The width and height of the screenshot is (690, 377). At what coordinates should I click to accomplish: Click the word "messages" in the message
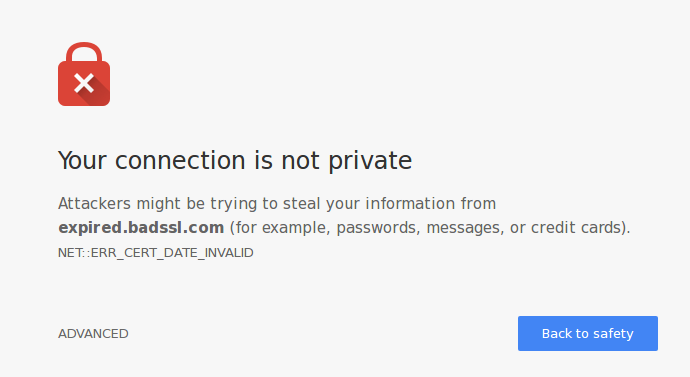[x=465, y=228]
